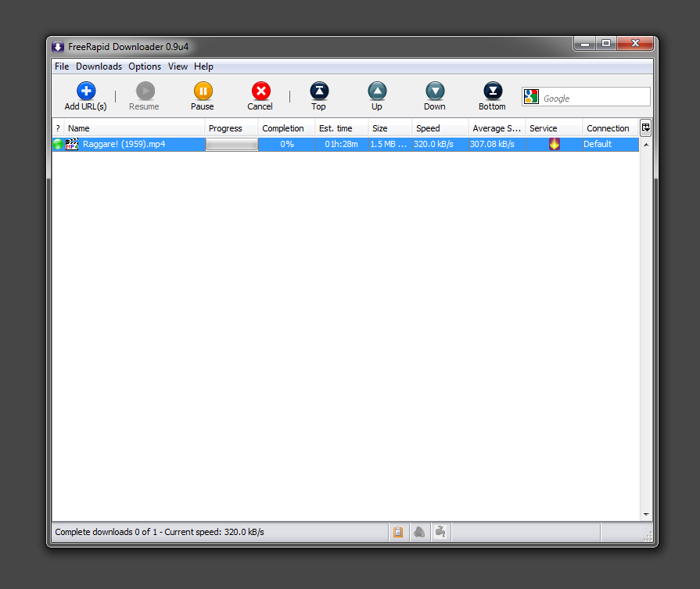This screenshot has width=700, height=589.
Task: Close the FreeRapid Downloader window
Action: (635, 44)
